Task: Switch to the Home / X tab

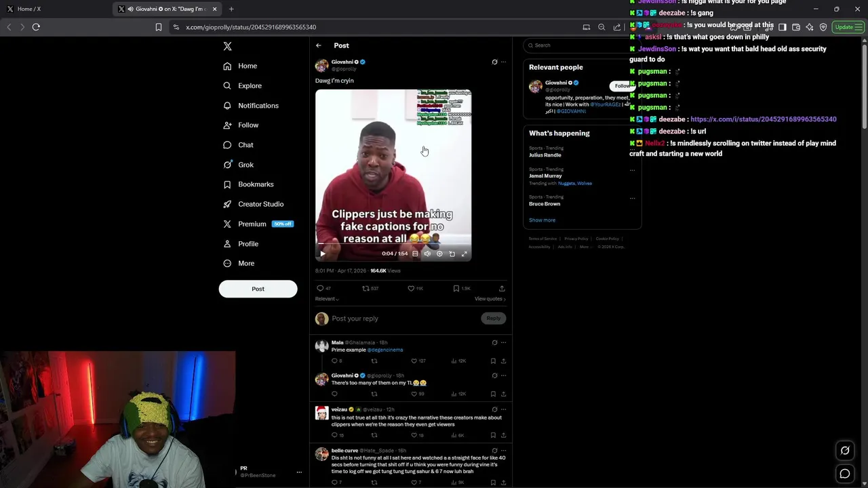Action: [54, 9]
